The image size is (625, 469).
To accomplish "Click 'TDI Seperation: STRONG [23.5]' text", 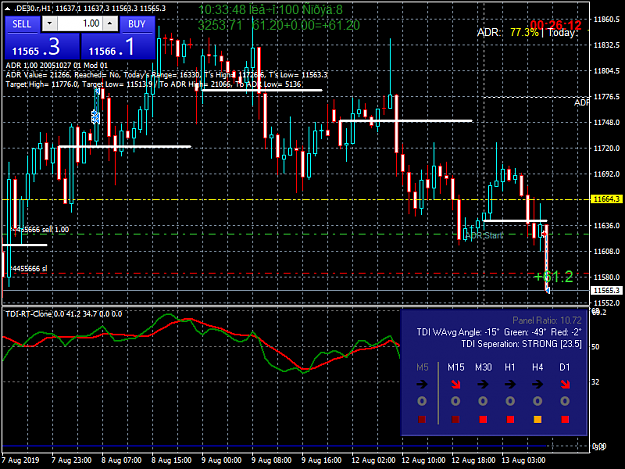I will 521,344.
